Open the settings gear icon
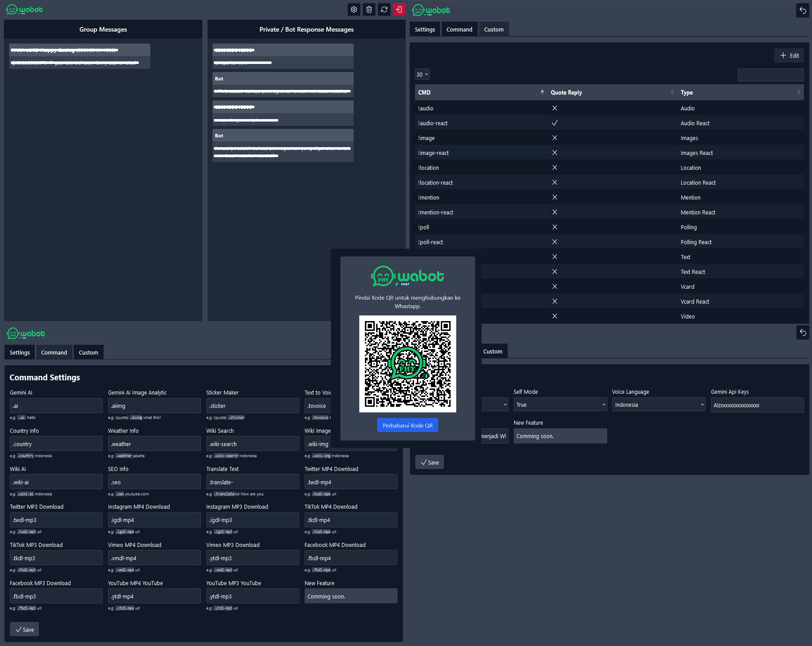 click(x=354, y=10)
